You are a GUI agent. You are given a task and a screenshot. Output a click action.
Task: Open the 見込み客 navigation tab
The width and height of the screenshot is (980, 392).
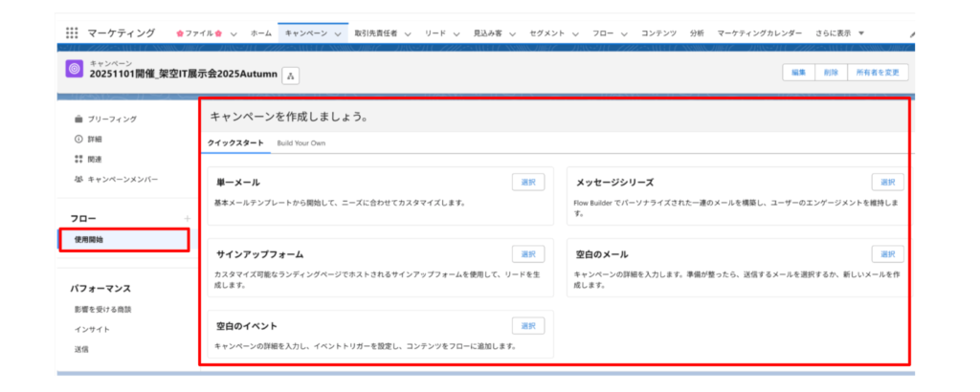point(487,33)
